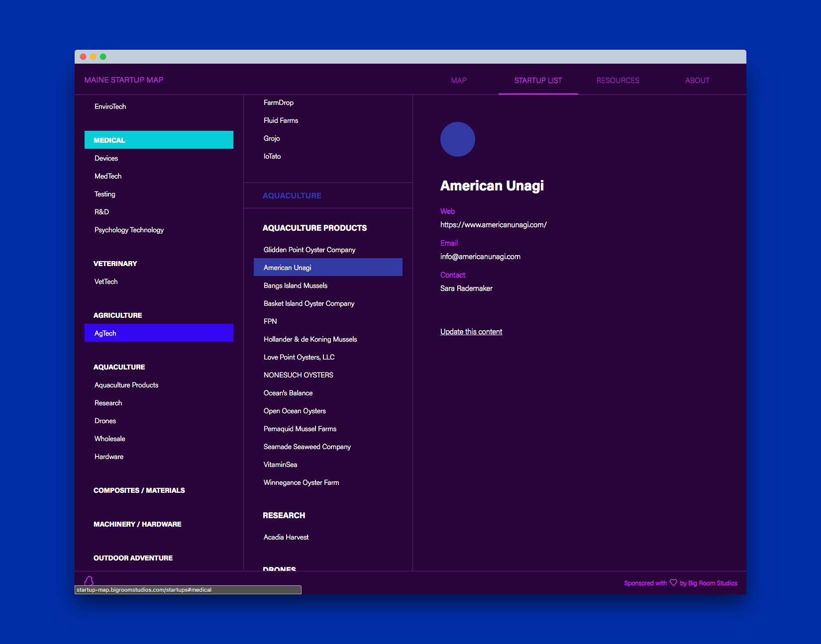Select the AGRICULTURE category heading
The width and height of the screenshot is (821, 644).
[x=118, y=315]
